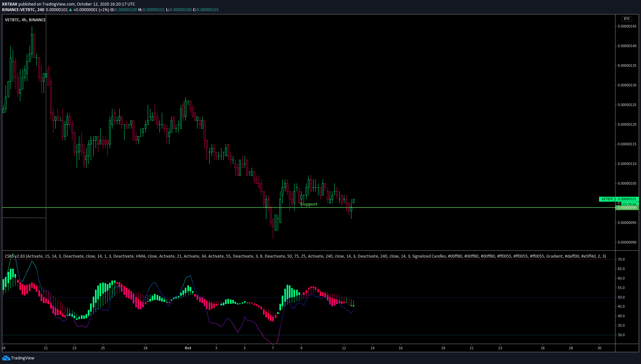The image size is (641, 364).
Task: Click the XBTBAX author name
Action: coord(9,4)
